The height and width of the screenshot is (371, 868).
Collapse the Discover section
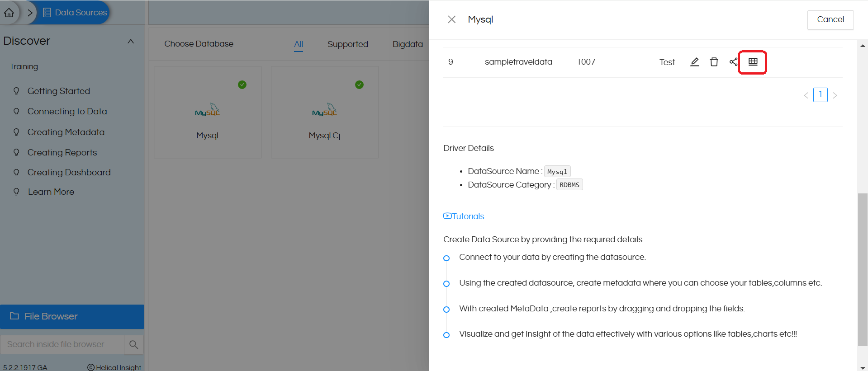pyautogui.click(x=131, y=41)
